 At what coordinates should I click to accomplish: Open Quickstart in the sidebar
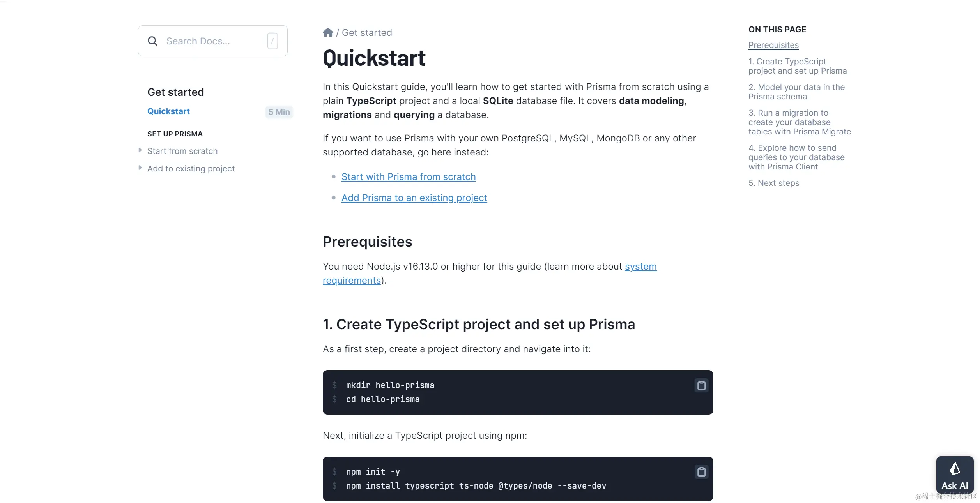(x=168, y=111)
